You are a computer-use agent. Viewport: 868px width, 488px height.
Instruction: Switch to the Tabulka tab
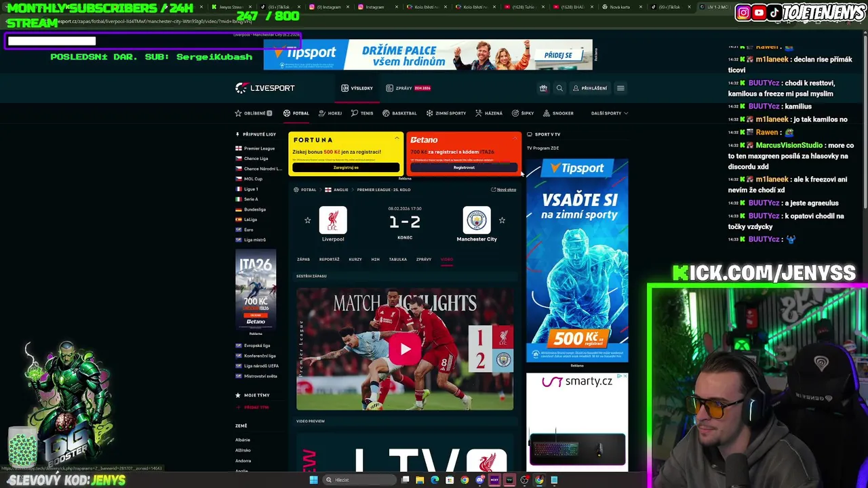click(398, 260)
